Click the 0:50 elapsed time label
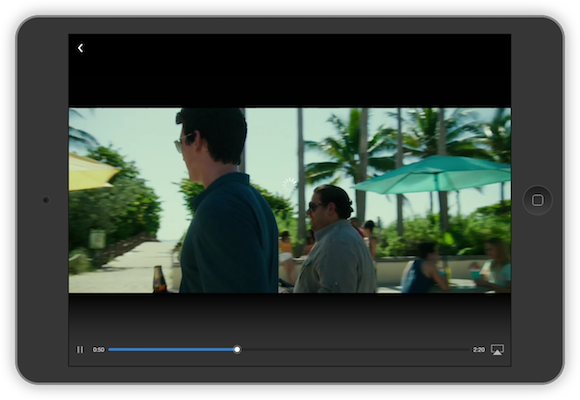 (98, 350)
